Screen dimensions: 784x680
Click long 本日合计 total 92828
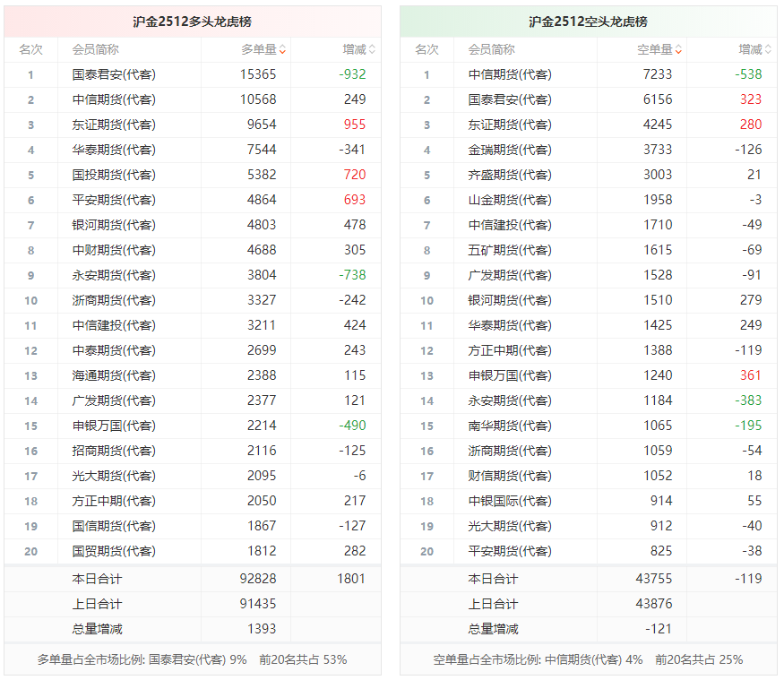click(x=258, y=579)
